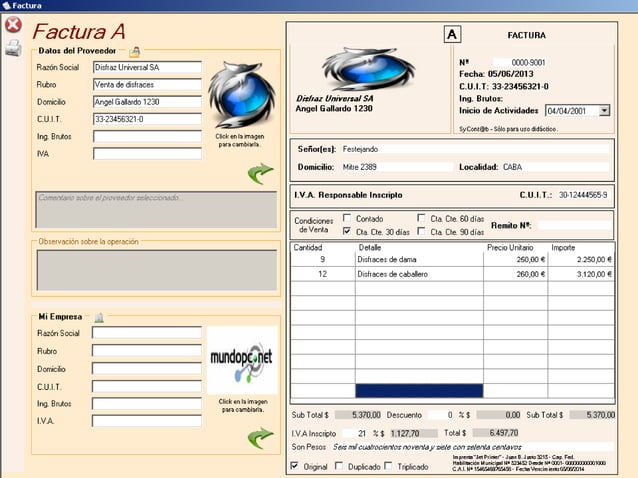Click the green arrow in the Mi Empresa section
Screen dimensions: 638x478
[x=260, y=436]
